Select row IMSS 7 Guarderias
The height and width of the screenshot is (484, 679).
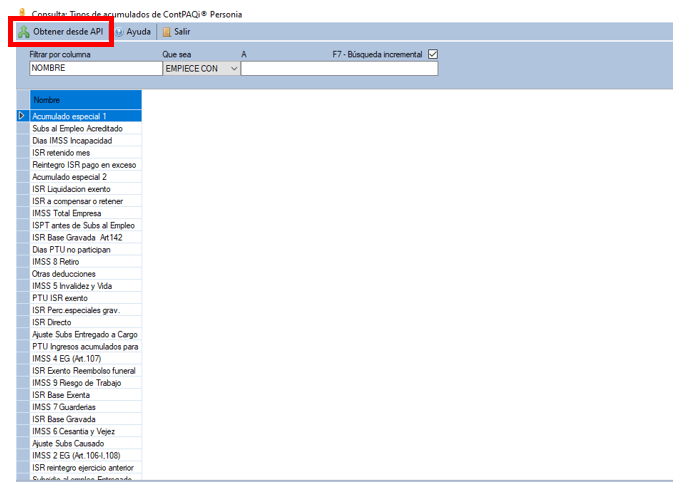[x=86, y=407]
